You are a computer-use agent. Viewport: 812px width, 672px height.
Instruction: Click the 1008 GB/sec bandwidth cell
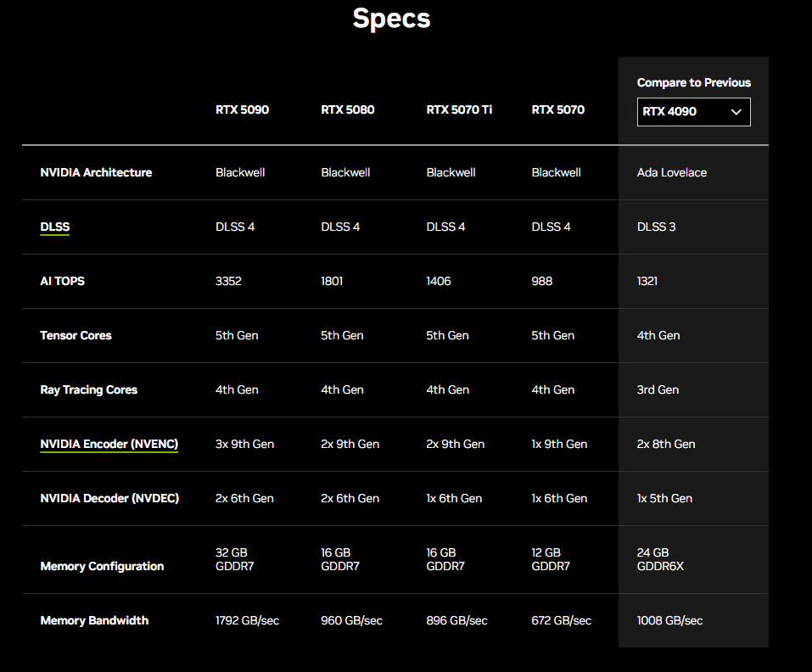(x=669, y=621)
